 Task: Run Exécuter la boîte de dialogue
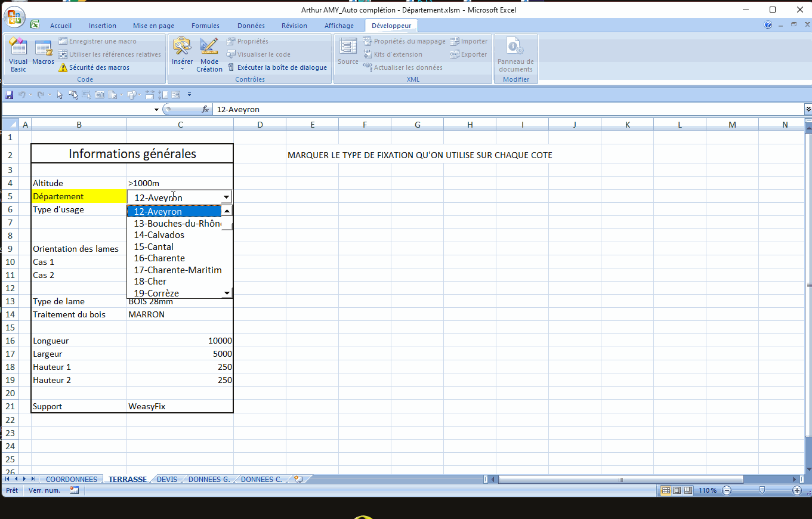(x=282, y=67)
